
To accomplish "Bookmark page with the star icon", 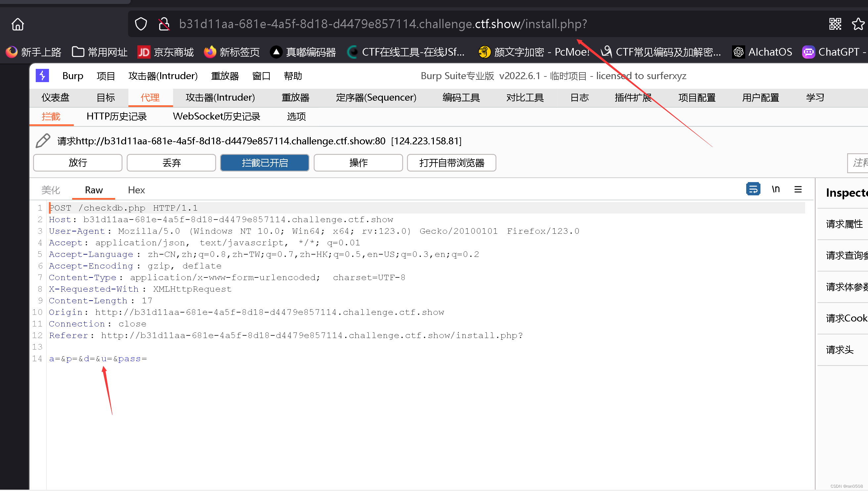I will [x=857, y=24].
